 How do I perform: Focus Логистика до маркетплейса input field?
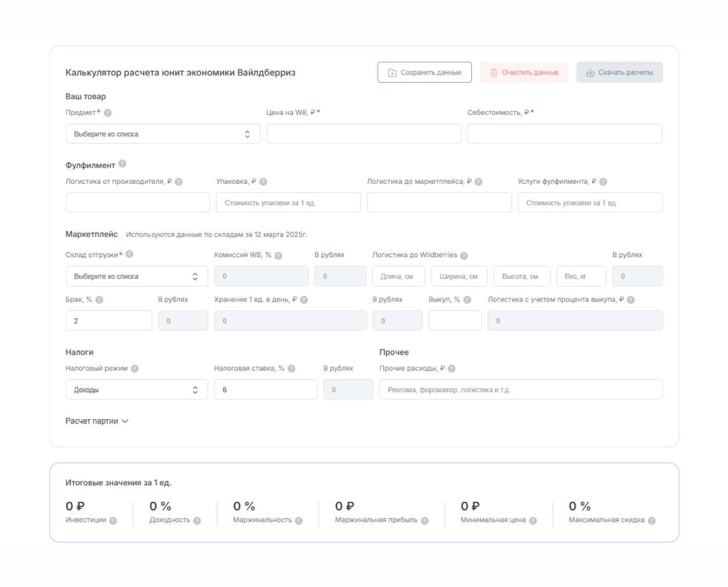(439, 203)
